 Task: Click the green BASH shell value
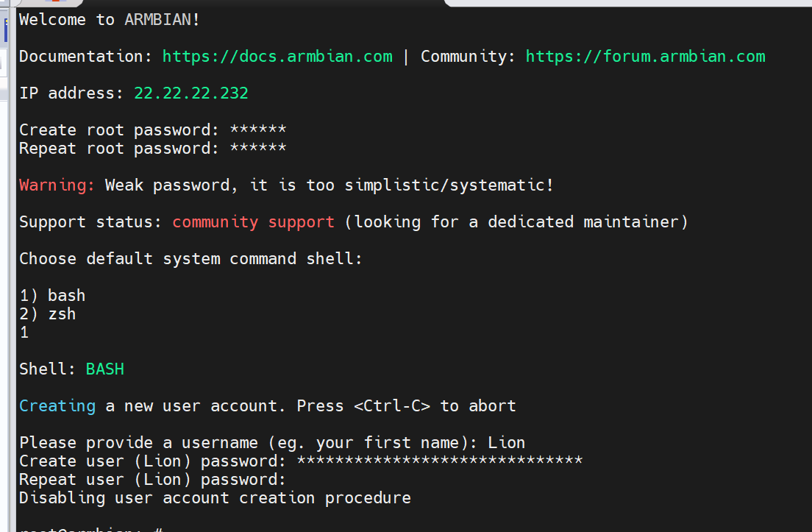click(x=104, y=369)
